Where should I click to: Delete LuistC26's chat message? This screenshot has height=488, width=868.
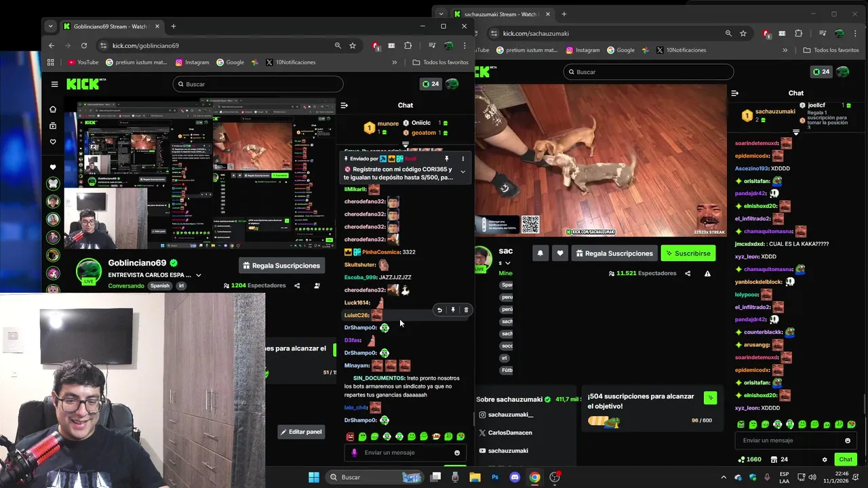pos(466,310)
